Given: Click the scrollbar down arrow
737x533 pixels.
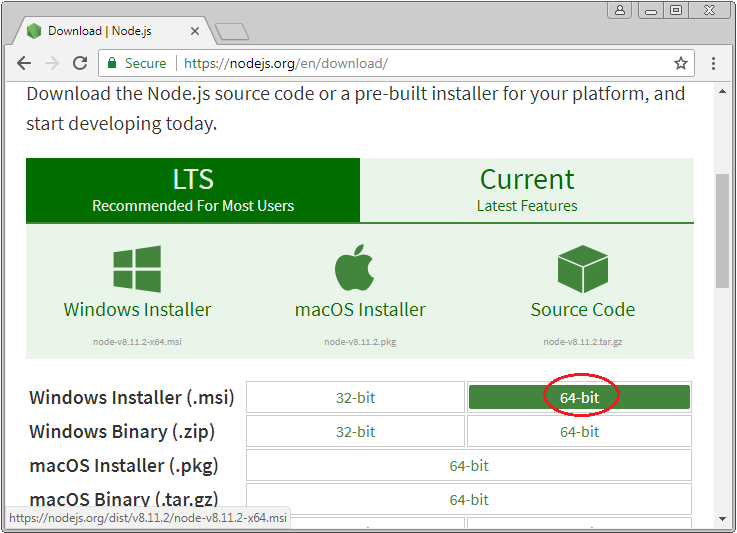Looking at the screenshot, I should click(x=722, y=519).
